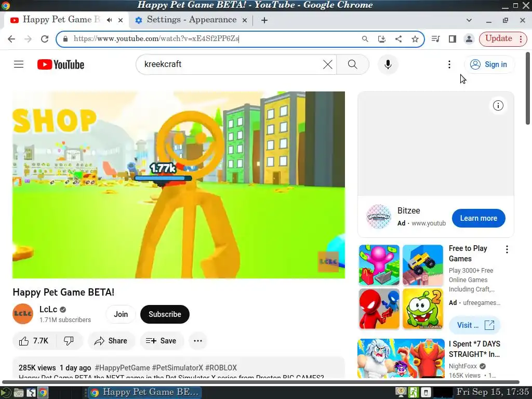Share the video
The height and width of the screenshot is (399, 532).
[x=111, y=341]
